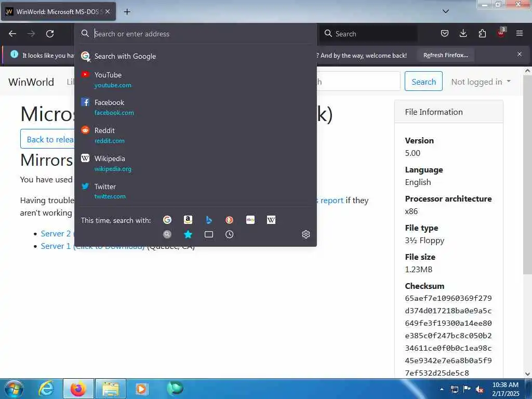Open the Extensions menu
The image size is (532, 399).
point(482,33)
